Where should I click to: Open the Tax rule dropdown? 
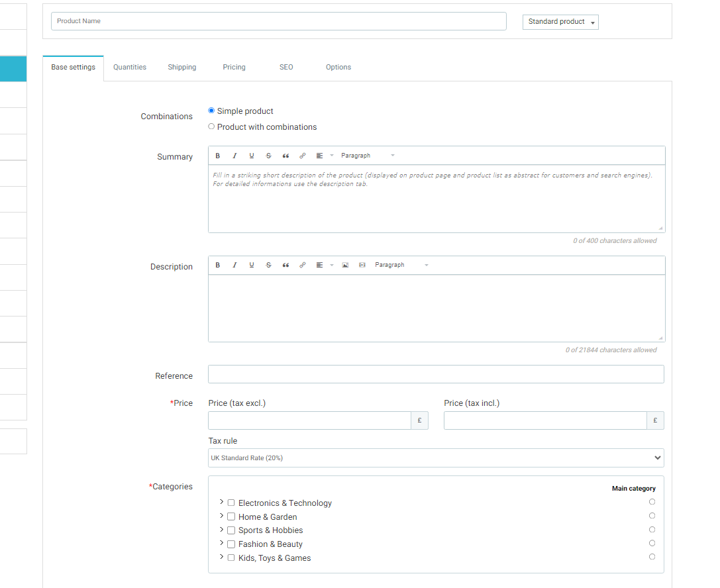(436, 458)
